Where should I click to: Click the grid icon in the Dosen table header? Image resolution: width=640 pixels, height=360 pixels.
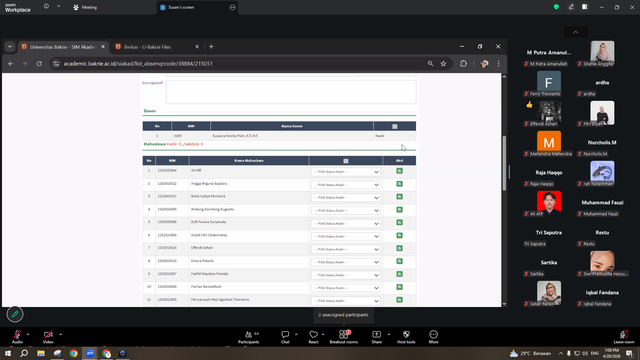click(x=395, y=127)
